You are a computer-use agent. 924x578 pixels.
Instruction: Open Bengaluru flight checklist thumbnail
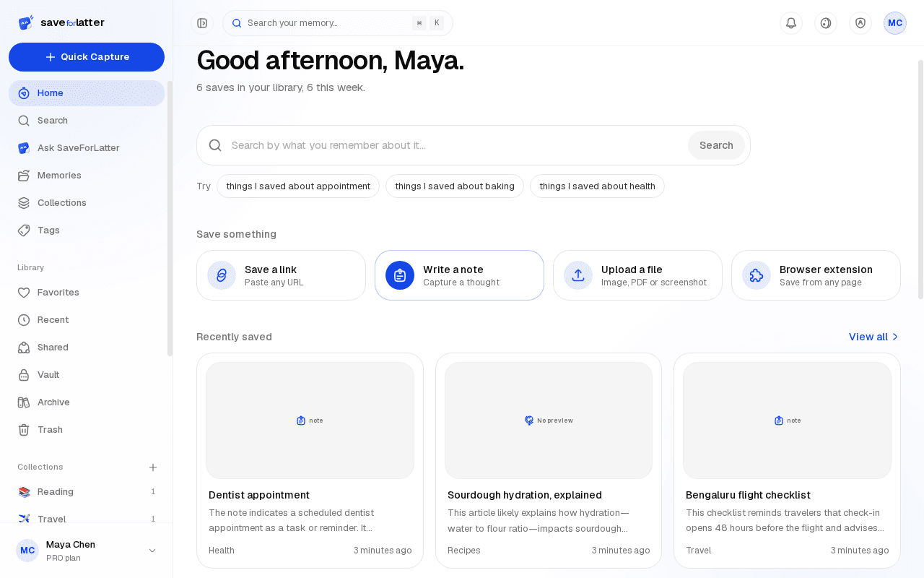[787, 420]
